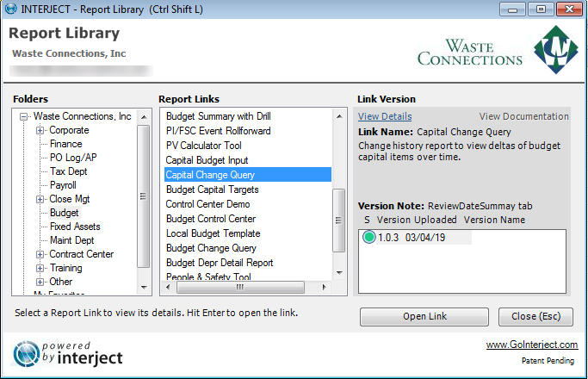Select Capital Change Query report link
588x379 pixels.
coord(247,175)
